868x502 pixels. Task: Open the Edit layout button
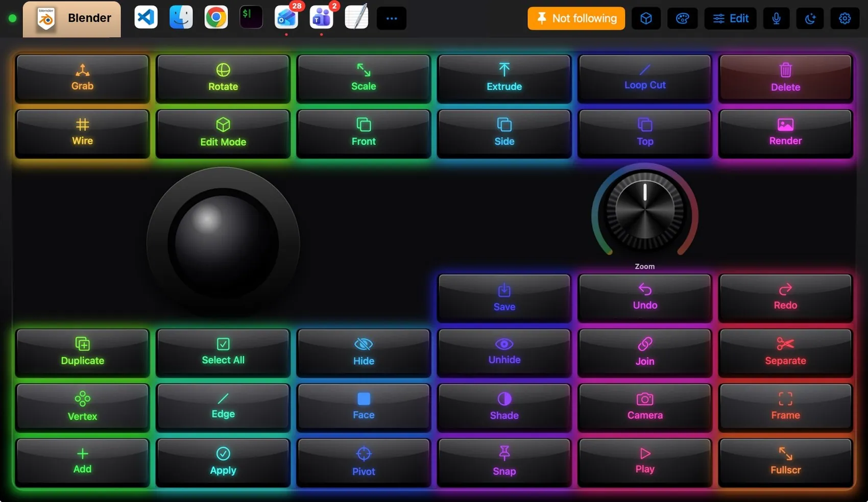pyautogui.click(x=731, y=18)
